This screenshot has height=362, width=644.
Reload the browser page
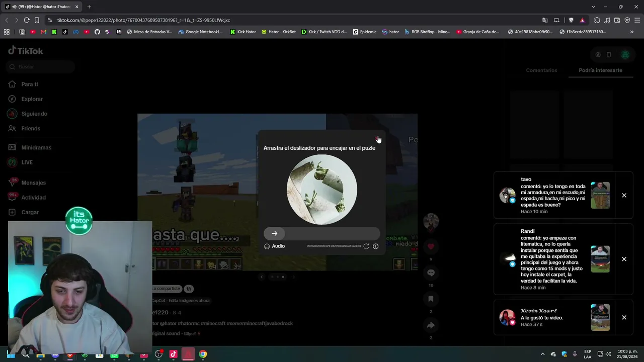tap(27, 20)
